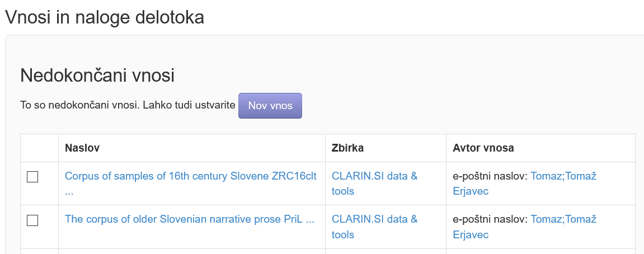Click the Nedokončani vnosi section heading
The height and width of the screenshot is (254, 644).
[97, 76]
